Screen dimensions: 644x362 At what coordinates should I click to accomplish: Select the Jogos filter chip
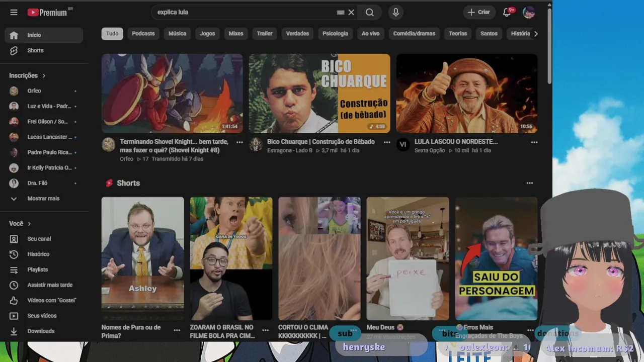(207, 34)
